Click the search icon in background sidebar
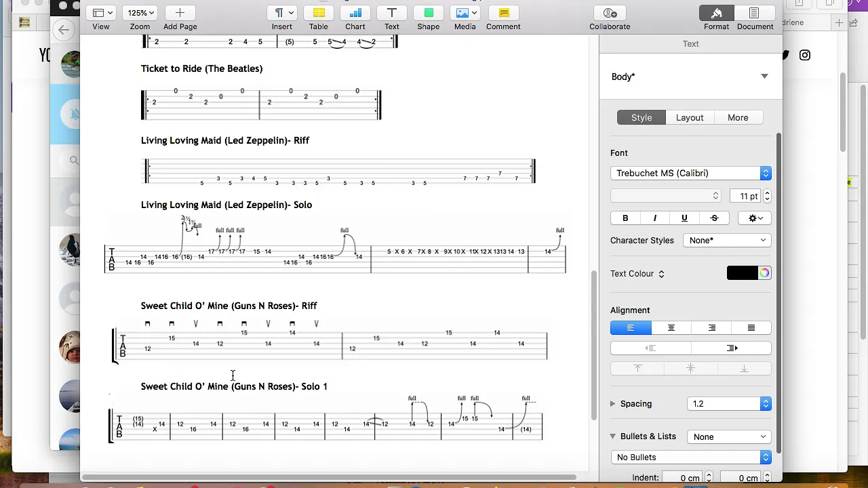 tap(74, 161)
